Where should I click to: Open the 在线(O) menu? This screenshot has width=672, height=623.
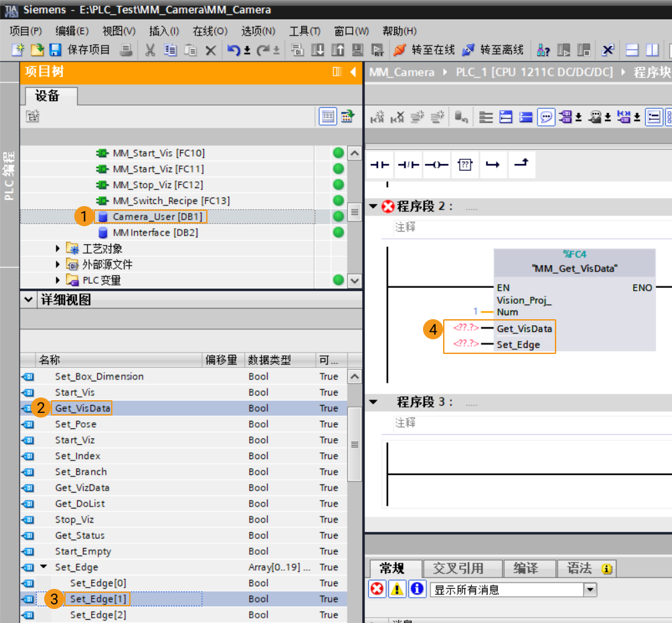(x=210, y=31)
